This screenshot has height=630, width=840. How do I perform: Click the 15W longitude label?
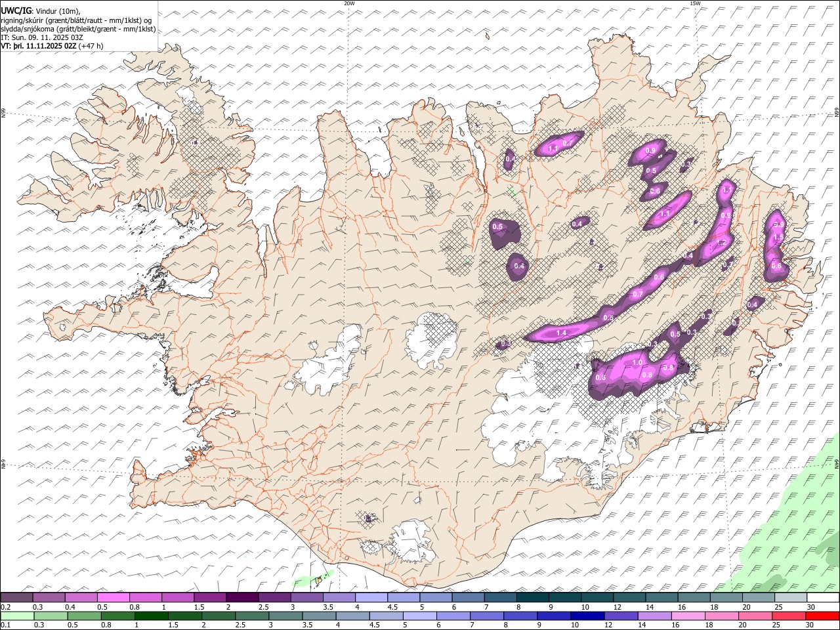[x=695, y=3]
